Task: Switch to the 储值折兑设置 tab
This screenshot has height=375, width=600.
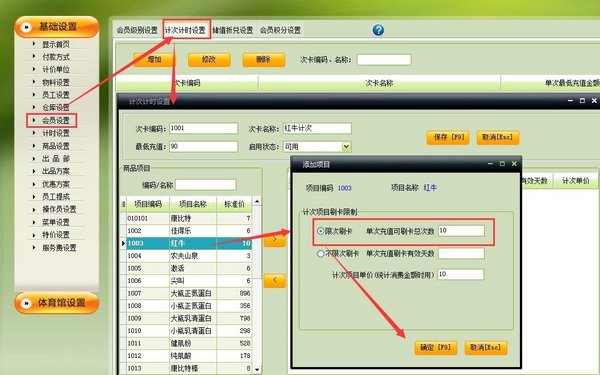Action: click(233, 30)
